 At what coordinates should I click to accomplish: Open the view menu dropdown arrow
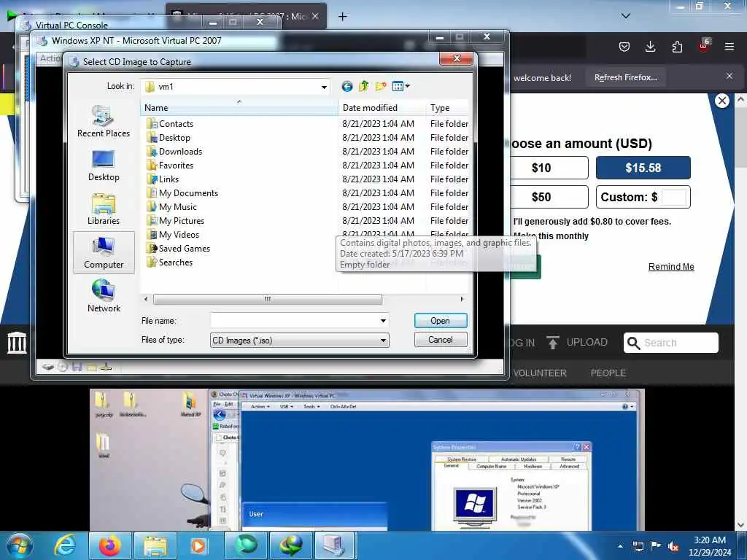(408, 86)
